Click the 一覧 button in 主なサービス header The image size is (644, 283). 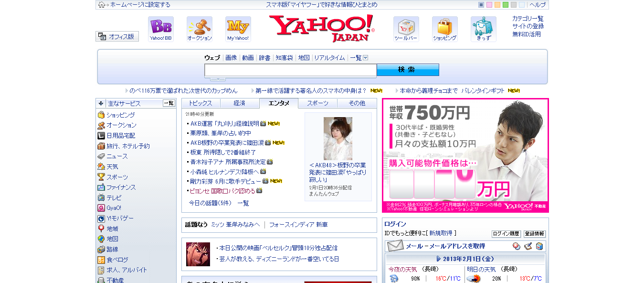coord(169,103)
